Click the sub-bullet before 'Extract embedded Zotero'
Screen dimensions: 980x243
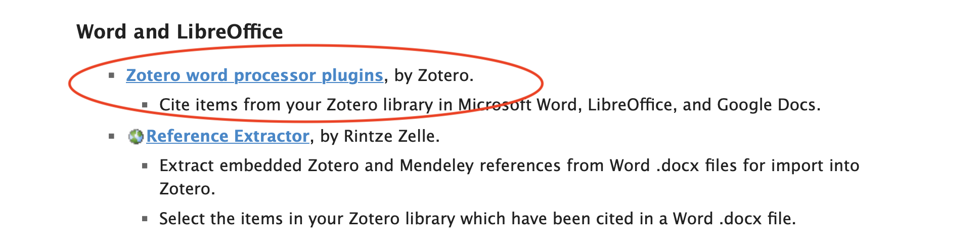click(x=145, y=166)
